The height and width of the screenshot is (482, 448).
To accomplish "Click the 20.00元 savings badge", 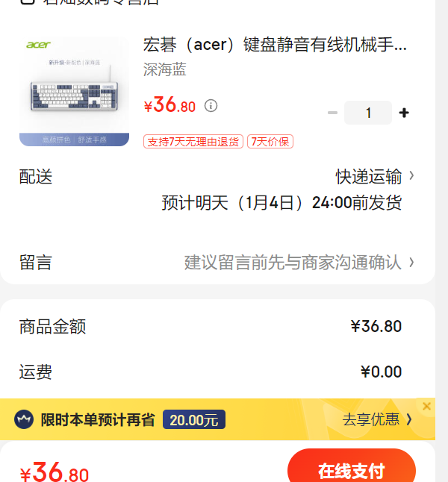I will tap(194, 419).
